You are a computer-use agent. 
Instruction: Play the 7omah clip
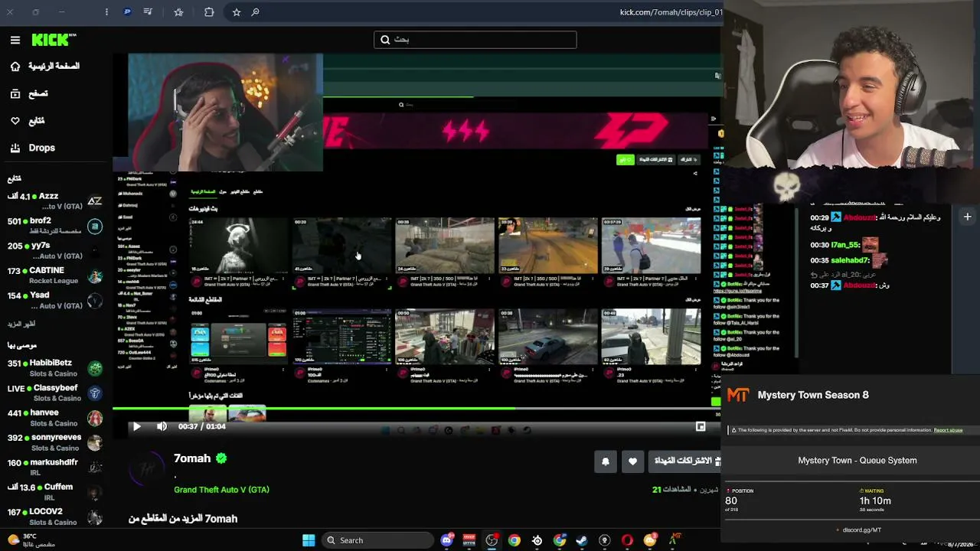[x=136, y=426]
